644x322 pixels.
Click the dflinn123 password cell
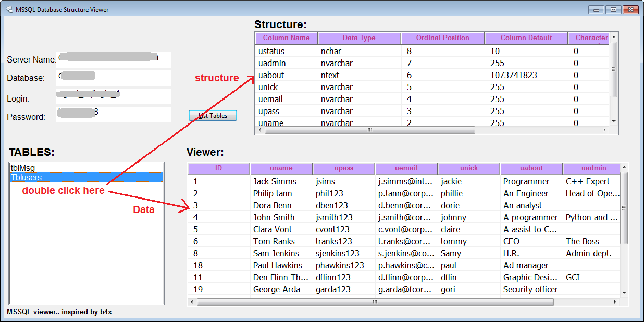click(344, 277)
